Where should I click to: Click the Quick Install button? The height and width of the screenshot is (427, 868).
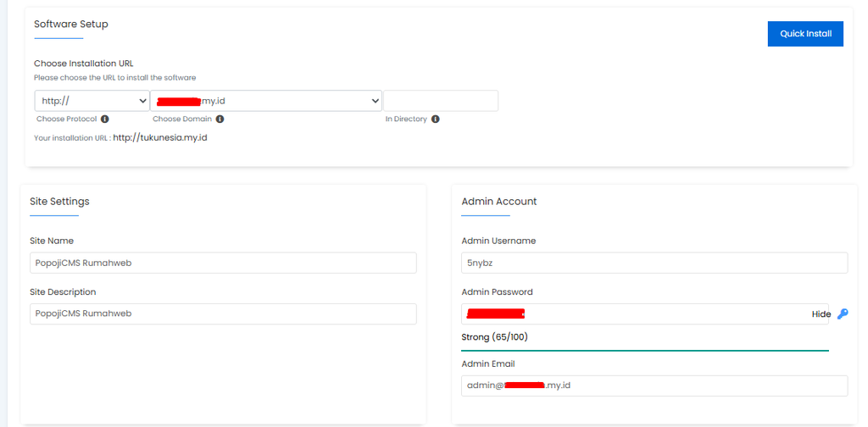(x=805, y=34)
